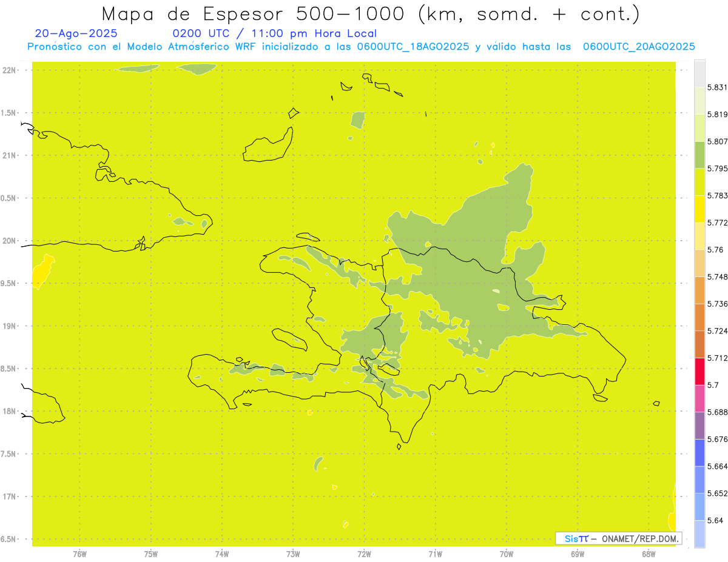Click the '21N' latitude label
The height and width of the screenshot is (562, 728).
pos(8,156)
